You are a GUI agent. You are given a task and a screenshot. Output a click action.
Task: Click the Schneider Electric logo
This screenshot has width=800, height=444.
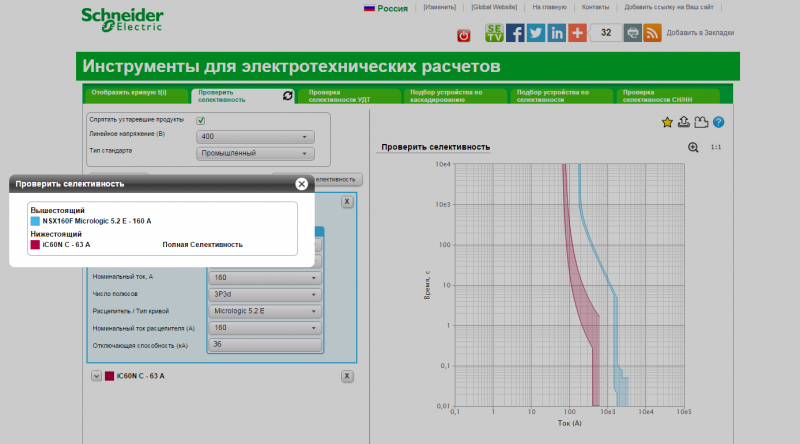(x=122, y=19)
